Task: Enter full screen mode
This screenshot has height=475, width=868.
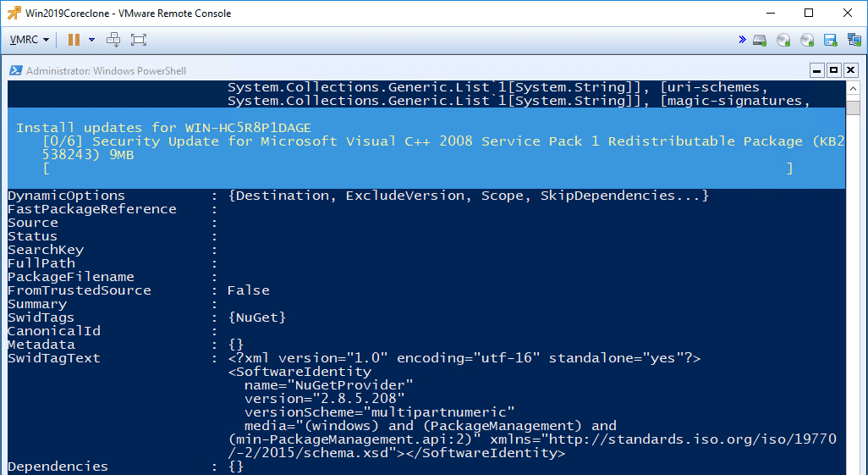Action: [139, 40]
